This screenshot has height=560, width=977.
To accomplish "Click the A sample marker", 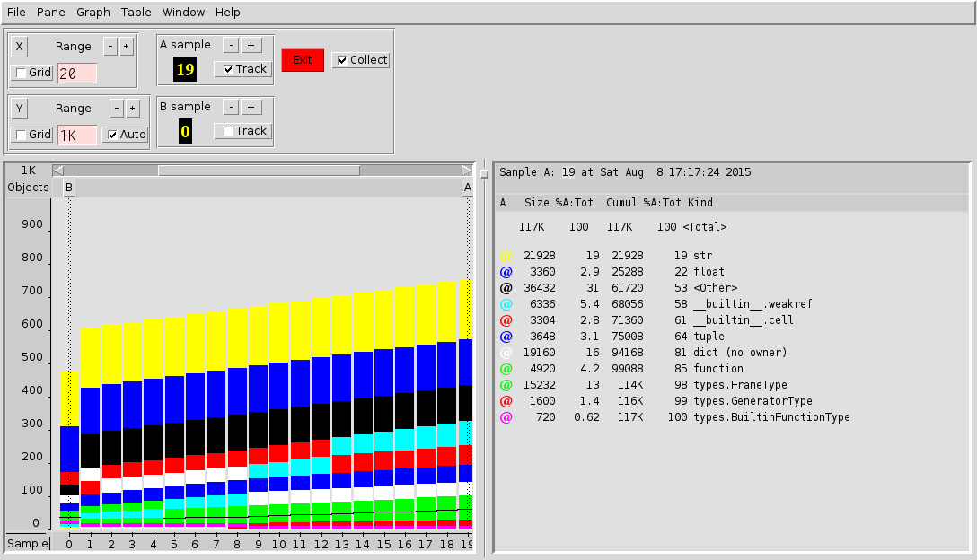I will (x=468, y=188).
